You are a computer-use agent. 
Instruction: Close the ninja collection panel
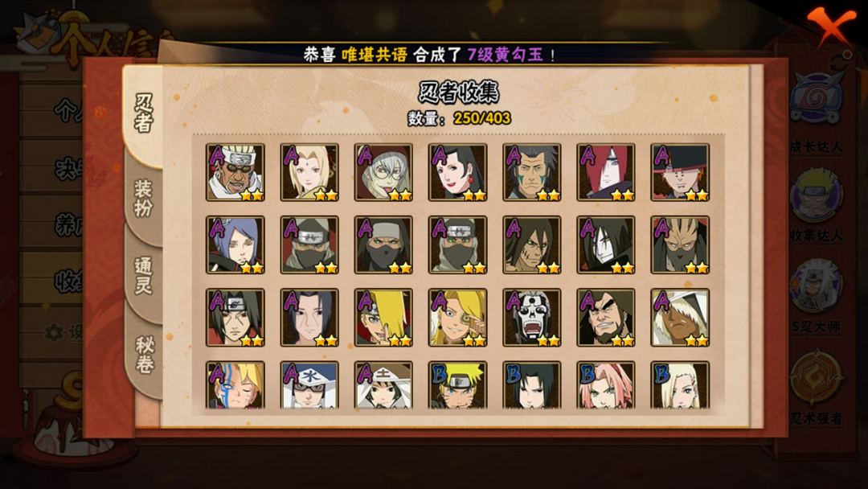[830, 26]
